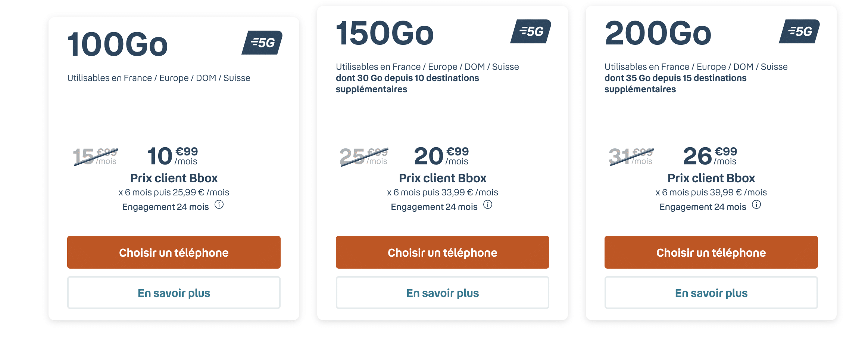
Task: Open En savoir plus for 200Go plan
Action: tap(711, 293)
